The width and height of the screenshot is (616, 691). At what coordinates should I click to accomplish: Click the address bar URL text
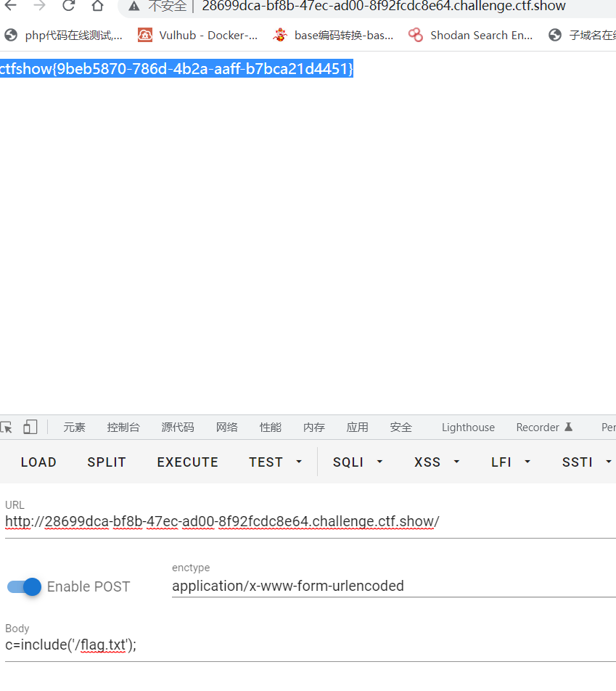383,6
